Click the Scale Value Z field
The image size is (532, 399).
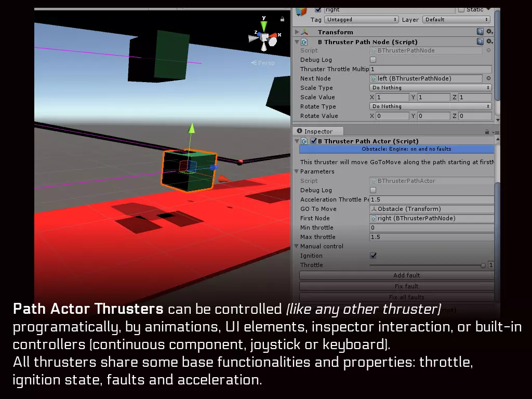(475, 97)
